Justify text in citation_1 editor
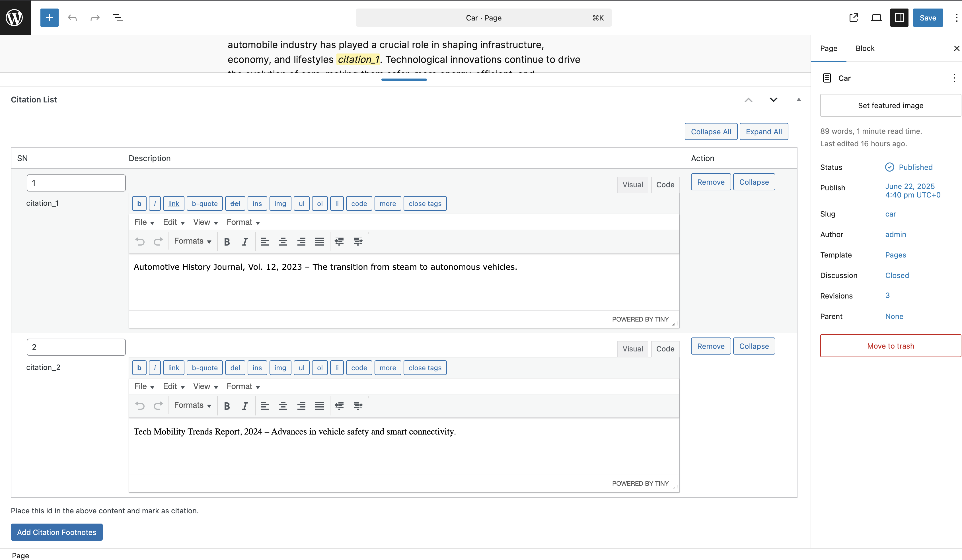The height and width of the screenshot is (560, 962). coord(320,242)
